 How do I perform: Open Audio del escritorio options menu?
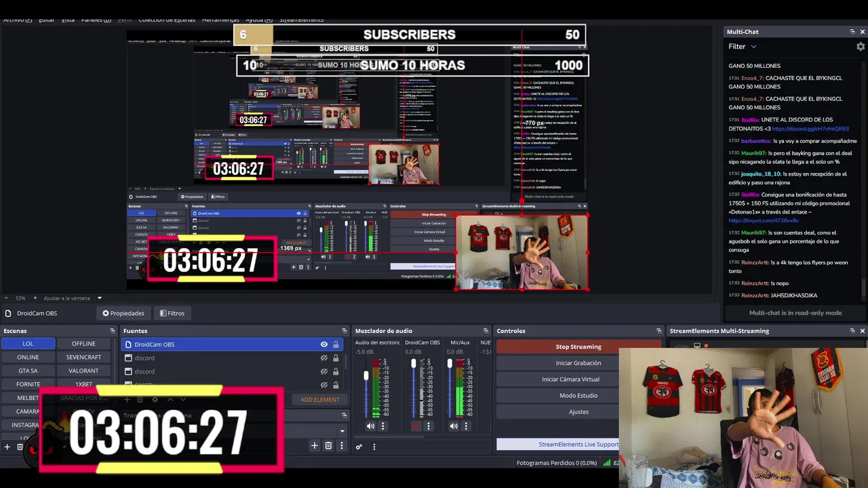point(382,426)
